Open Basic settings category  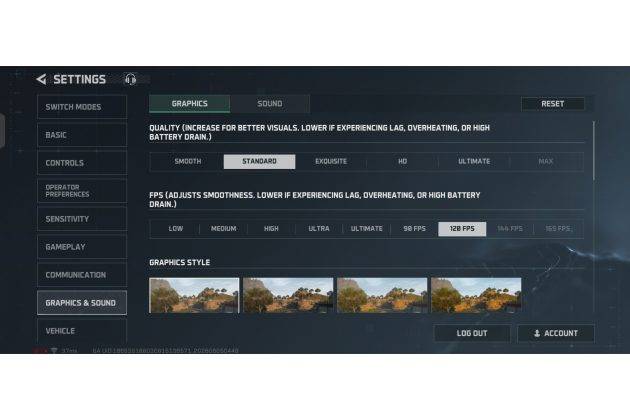point(82,135)
